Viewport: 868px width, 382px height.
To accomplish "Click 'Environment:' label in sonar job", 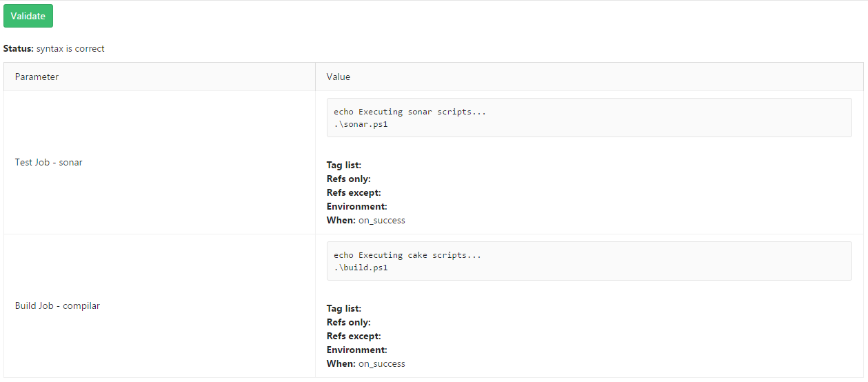I will [357, 206].
